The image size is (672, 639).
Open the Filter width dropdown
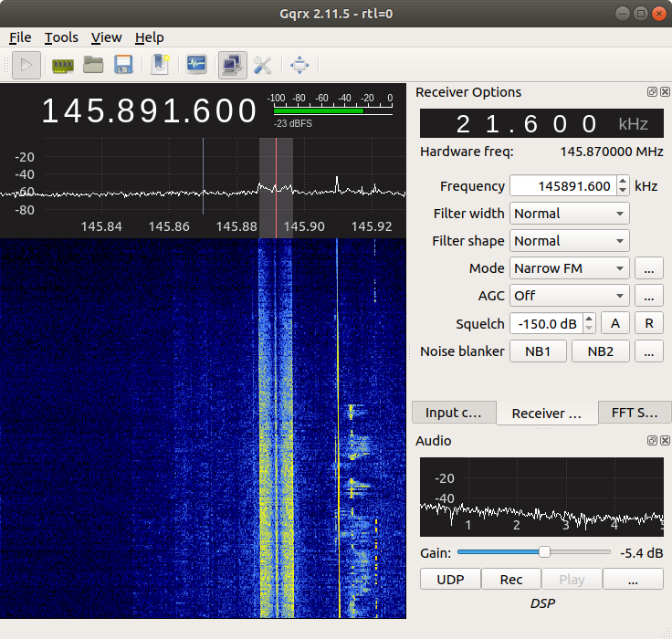click(569, 214)
